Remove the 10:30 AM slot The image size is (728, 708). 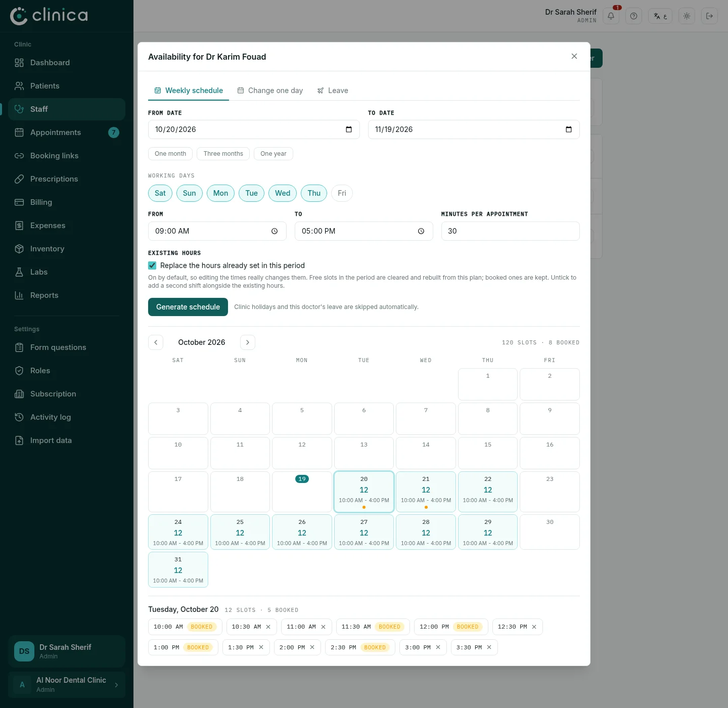[x=268, y=627]
